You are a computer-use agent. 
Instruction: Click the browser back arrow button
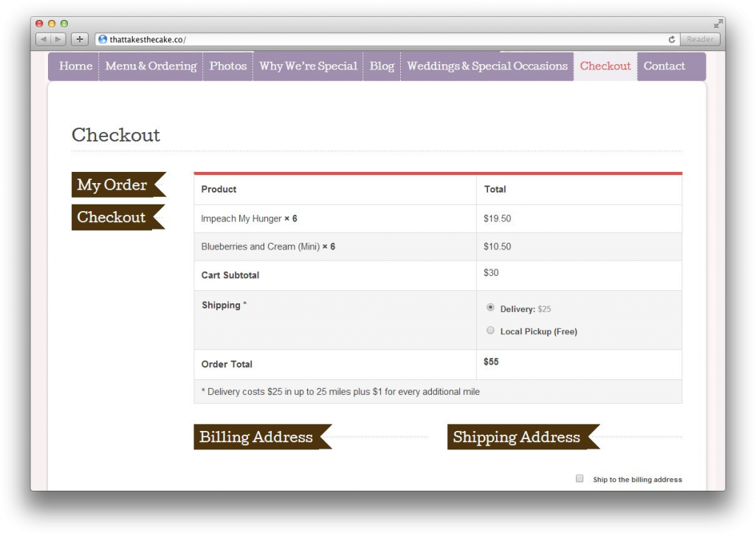pos(43,39)
